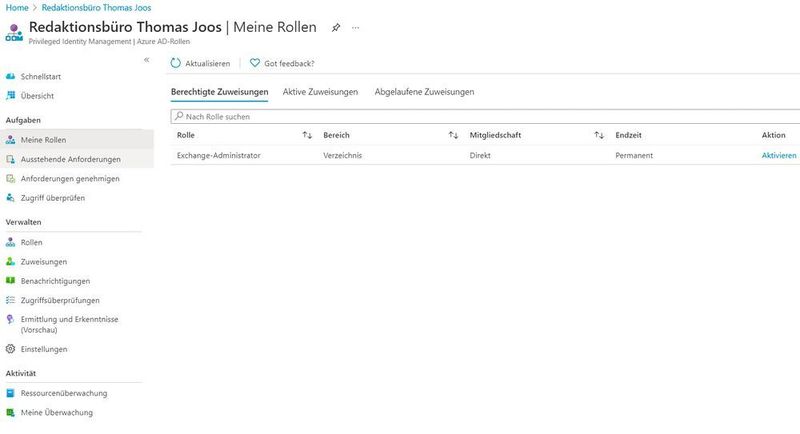Open Anforderungen genehmigen menu entry
This screenshot has height=434, width=800.
(x=70, y=178)
